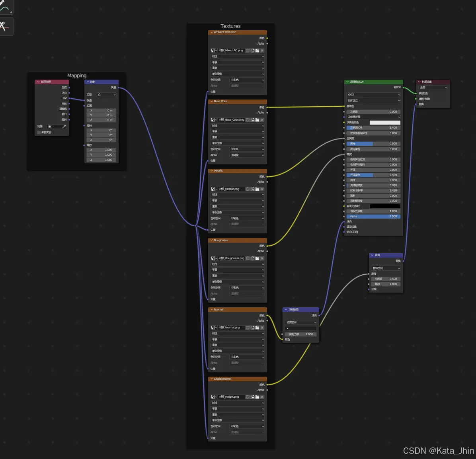This screenshot has height=459, width=476.
Task: Click the scale X field showing 1.000
Action: (101, 150)
